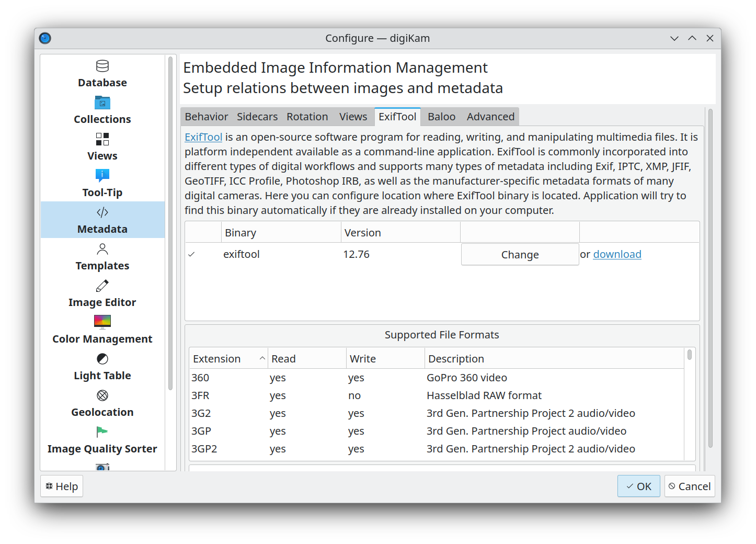Select the Collections folder icon
The width and height of the screenshot is (756, 544).
click(x=102, y=103)
